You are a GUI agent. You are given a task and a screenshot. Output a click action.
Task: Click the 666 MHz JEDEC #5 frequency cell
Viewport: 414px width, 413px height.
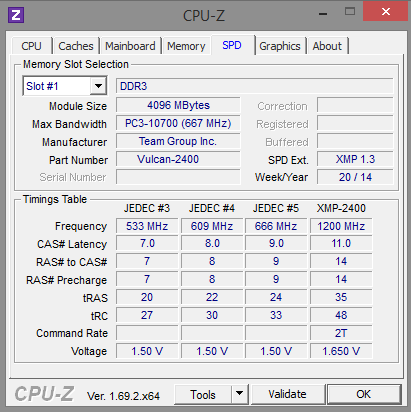tap(276, 226)
